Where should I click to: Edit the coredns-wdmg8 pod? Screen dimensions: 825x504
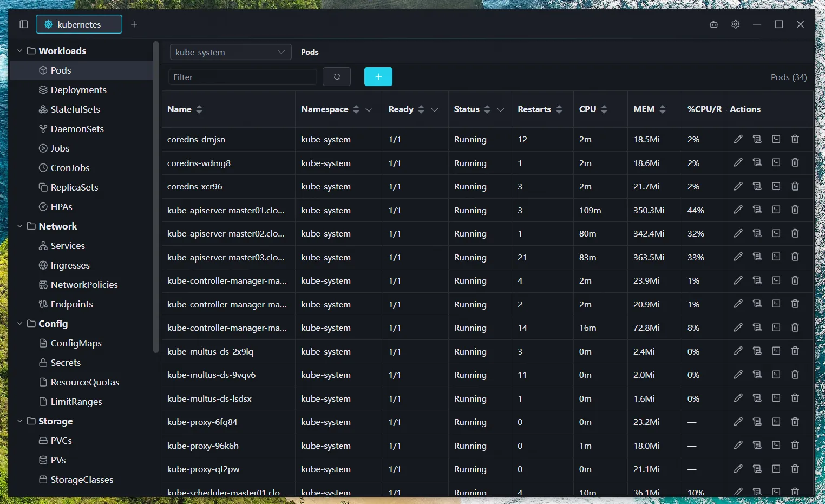[x=738, y=162]
